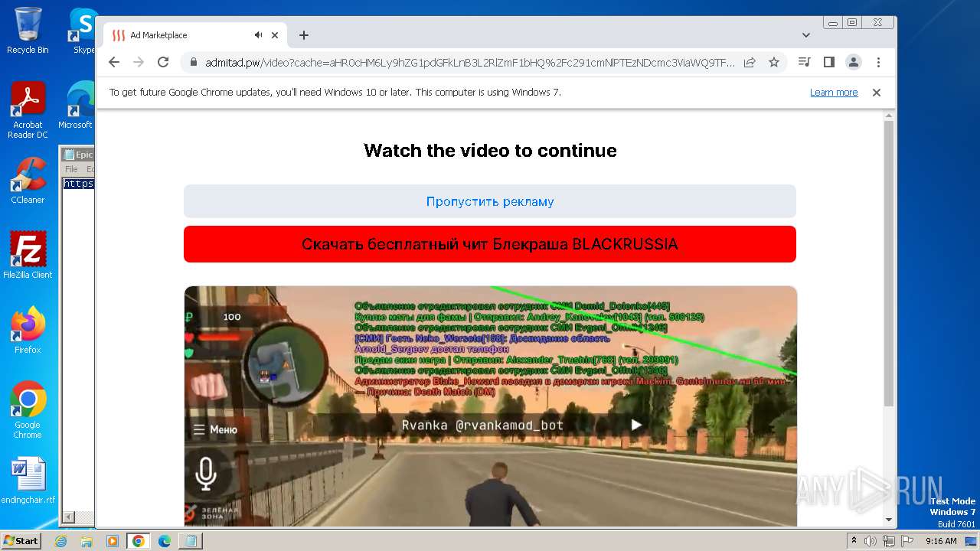Open Google Chrome desktop icon

tap(28, 409)
